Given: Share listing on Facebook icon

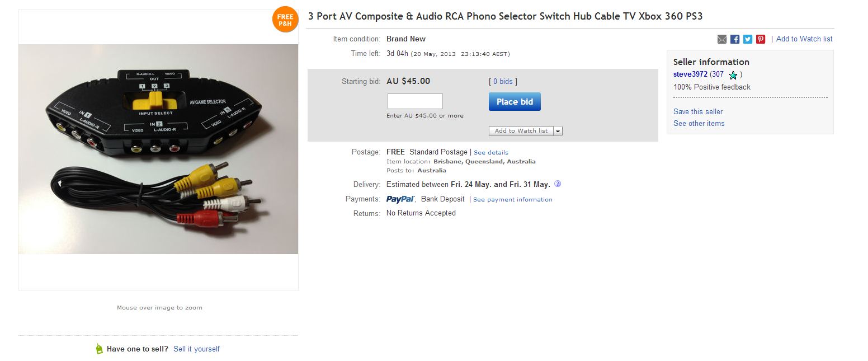Looking at the screenshot, I should (x=735, y=39).
